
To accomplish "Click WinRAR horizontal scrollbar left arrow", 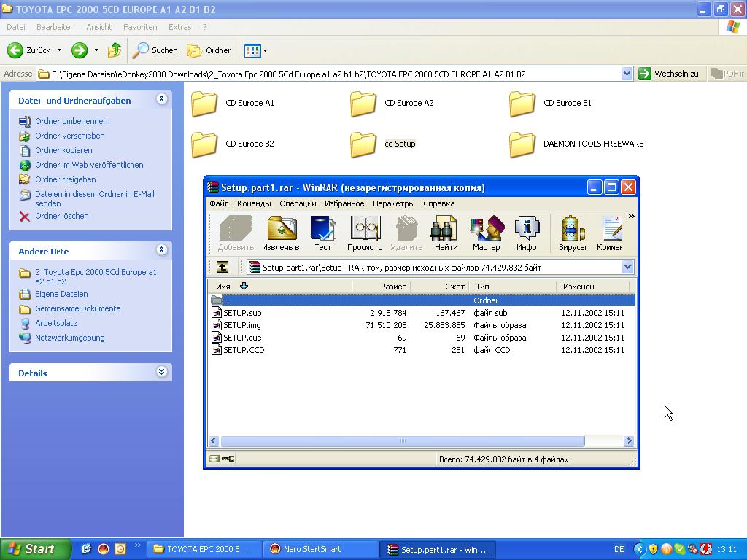I will pos(214,441).
